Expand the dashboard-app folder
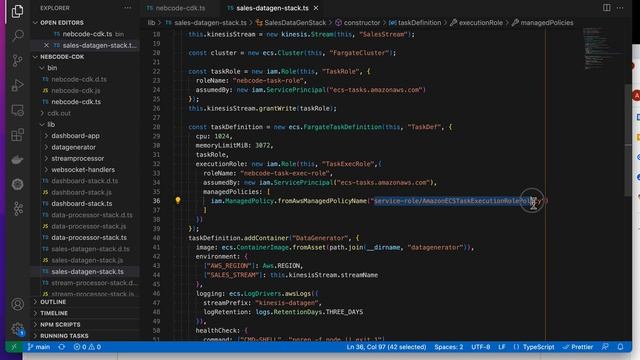The width and height of the screenshot is (640, 360). pyautogui.click(x=75, y=136)
